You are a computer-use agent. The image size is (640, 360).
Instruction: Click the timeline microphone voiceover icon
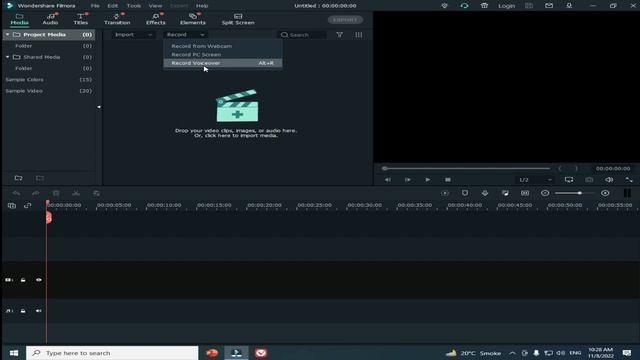485,193
